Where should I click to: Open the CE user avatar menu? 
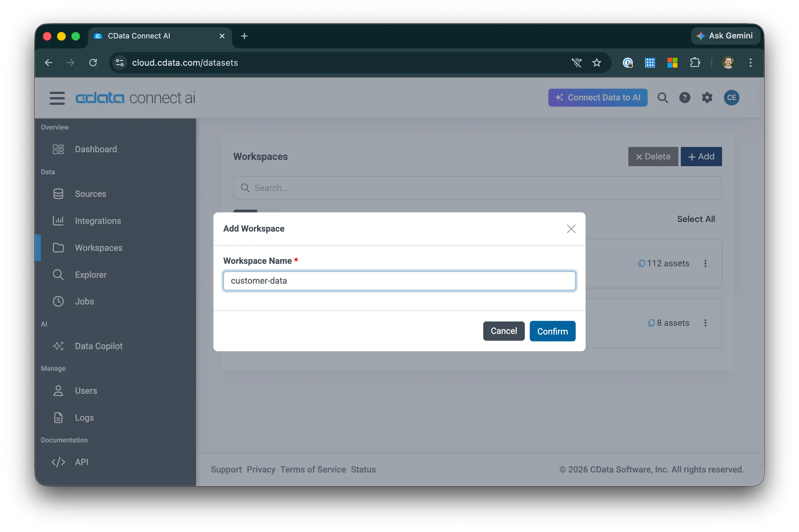click(731, 98)
